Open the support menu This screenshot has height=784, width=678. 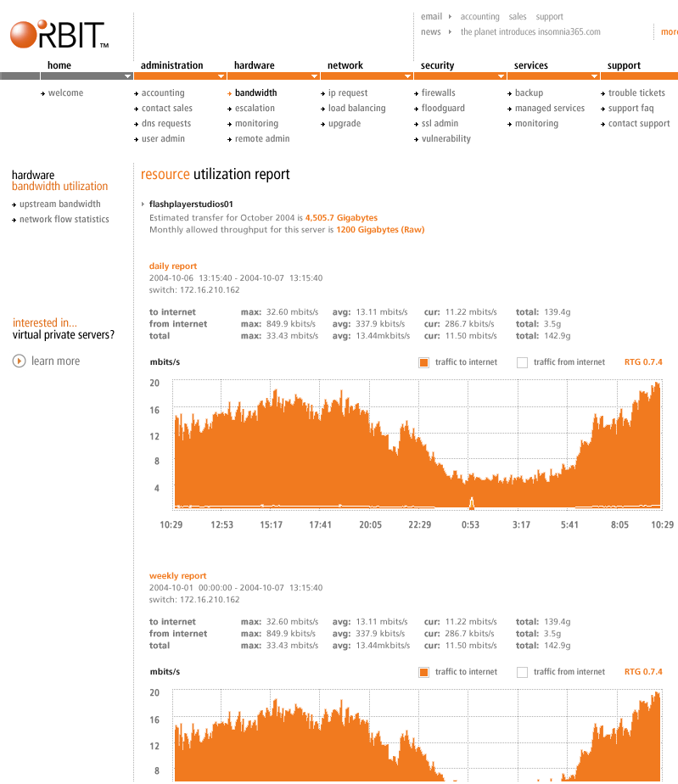click(x=624, y=65)
